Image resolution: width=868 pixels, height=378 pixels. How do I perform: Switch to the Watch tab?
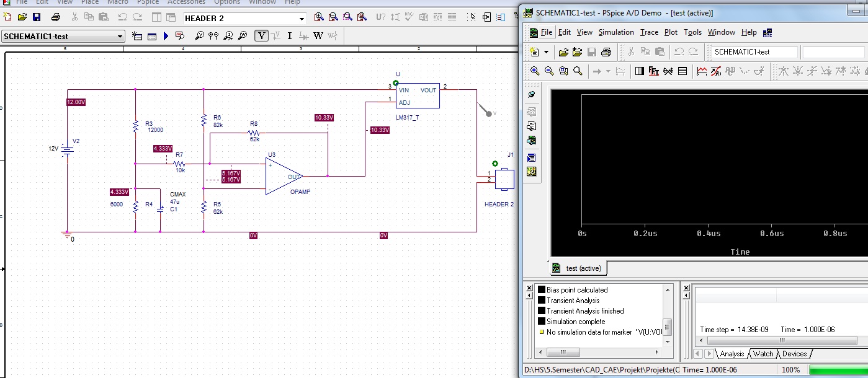click(x=763, y=354)
